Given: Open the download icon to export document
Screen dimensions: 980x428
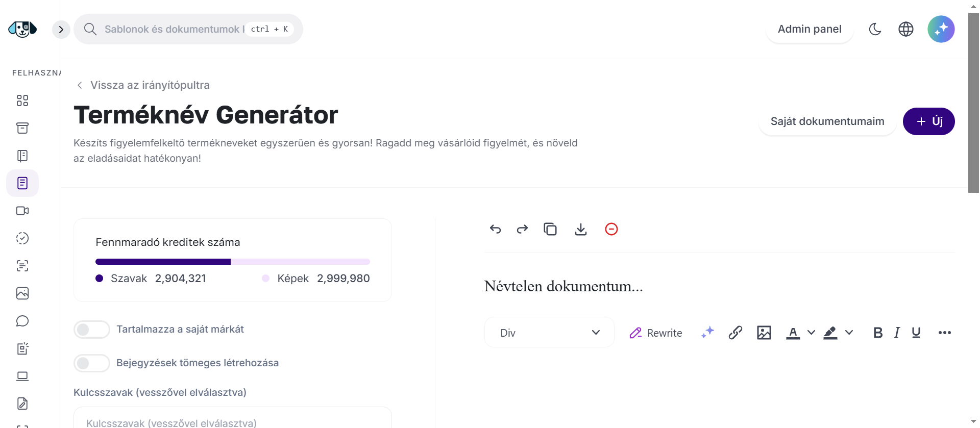Looking at the screenshot, I should tap(580, 229).
